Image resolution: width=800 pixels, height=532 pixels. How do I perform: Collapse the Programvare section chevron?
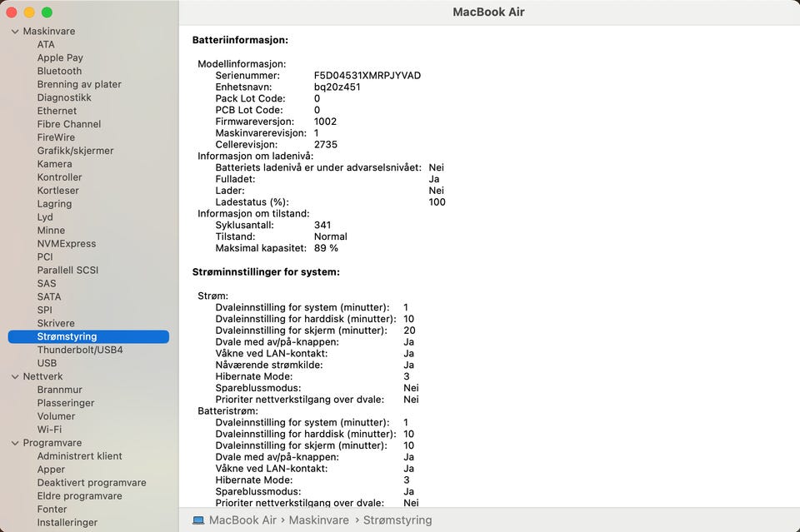15,443
